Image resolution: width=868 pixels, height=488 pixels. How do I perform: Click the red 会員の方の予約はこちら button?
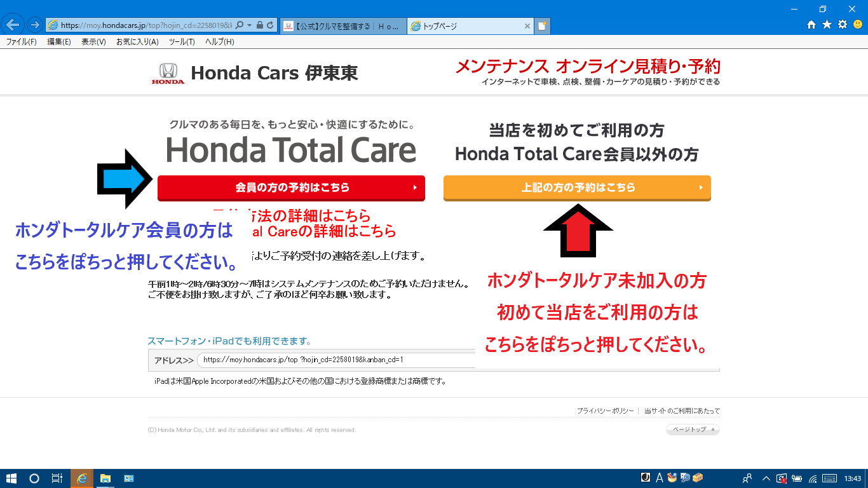point(291,188)
